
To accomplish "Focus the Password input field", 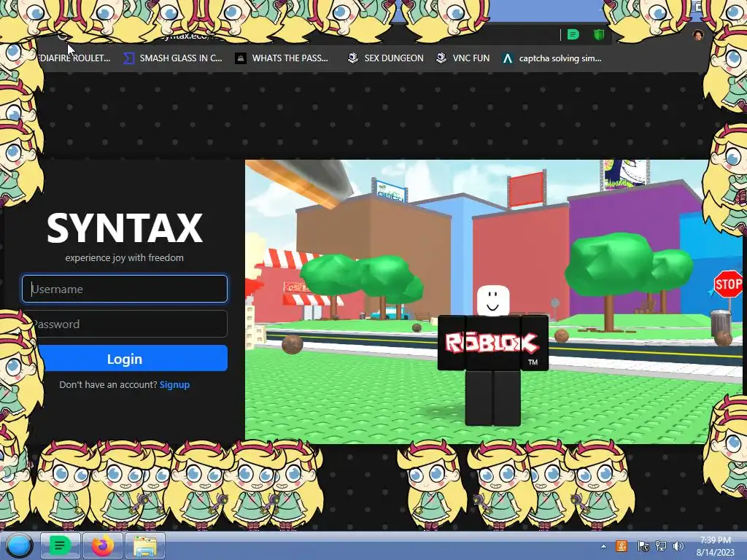I will tap(125, 324).
